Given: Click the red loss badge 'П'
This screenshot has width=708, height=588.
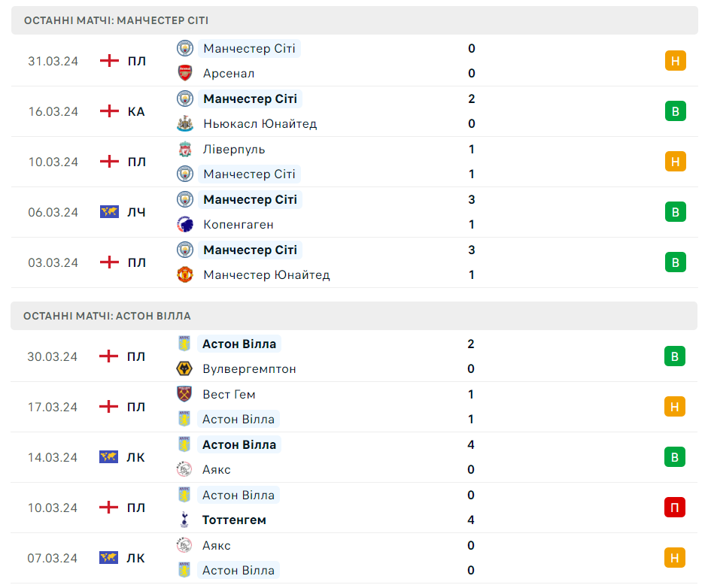Looking at the screenshot, I should [675, 508].
